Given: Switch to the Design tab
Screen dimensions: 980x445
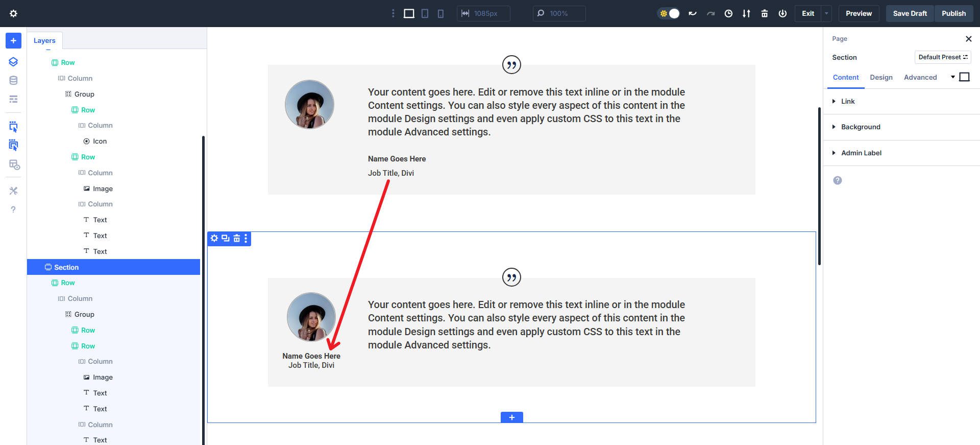Looking at the screenshot, I should coord(881,77).
